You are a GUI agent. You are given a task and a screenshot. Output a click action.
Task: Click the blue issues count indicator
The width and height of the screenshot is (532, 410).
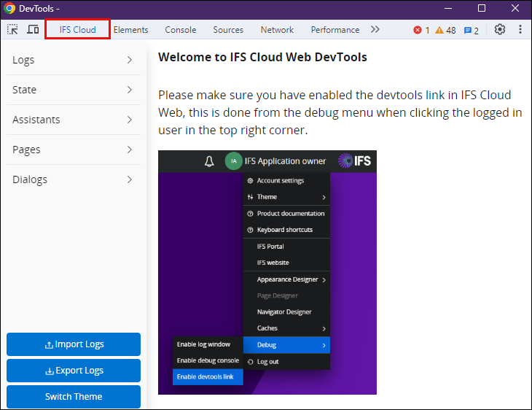pyautogui.click(x=472, y=30)
